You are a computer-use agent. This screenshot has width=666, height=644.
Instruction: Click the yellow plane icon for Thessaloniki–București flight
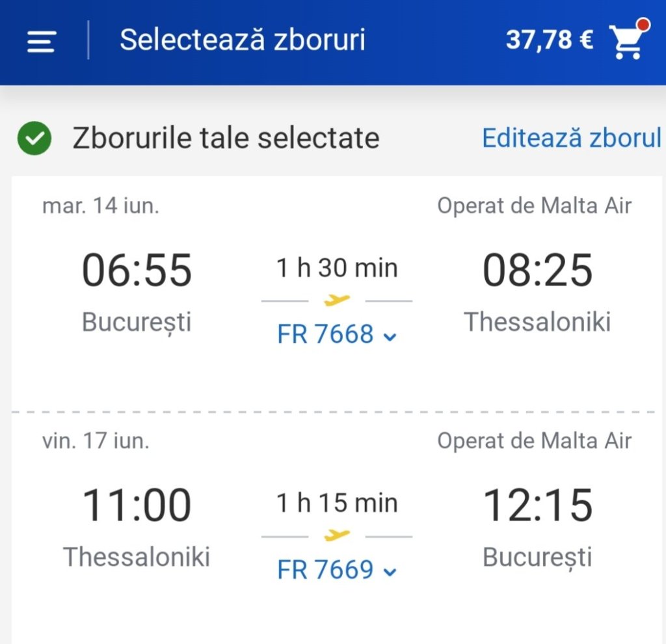click(337, 535)
